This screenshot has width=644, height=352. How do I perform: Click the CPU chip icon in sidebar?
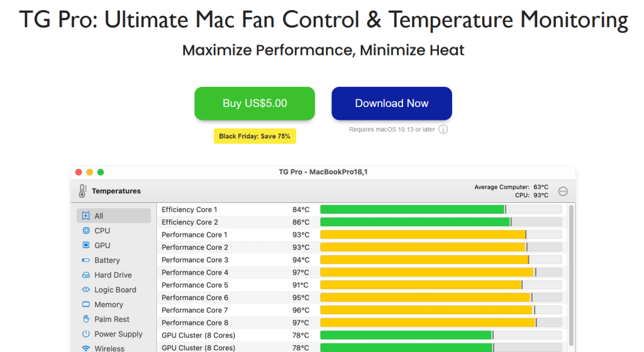click(86, 230)
